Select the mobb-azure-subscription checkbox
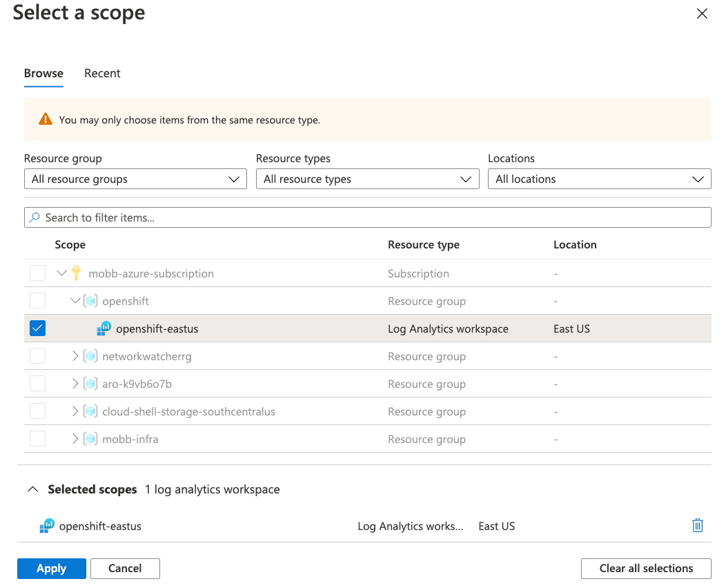Image resolution: width=726 pixels, height=588 pixels. 37,273
